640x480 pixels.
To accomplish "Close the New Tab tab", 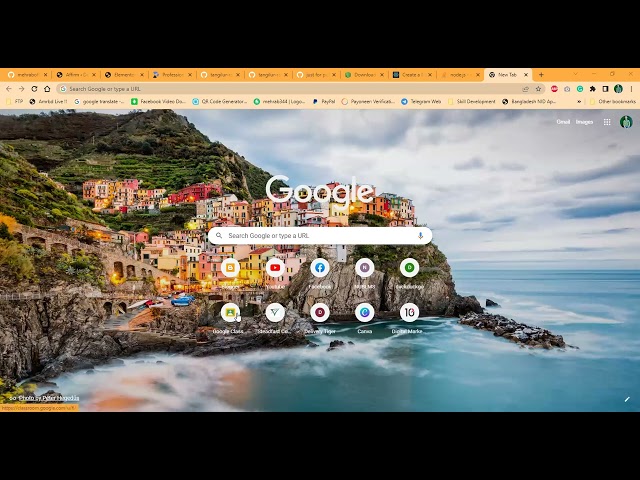I will (x=526, y=75).
